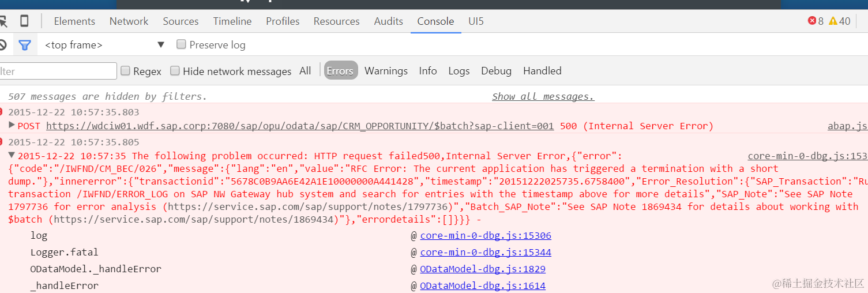Click the yellow warning count icon
Image resolution: width=868 pixels, height=293 pixels.
coord(833,21)
